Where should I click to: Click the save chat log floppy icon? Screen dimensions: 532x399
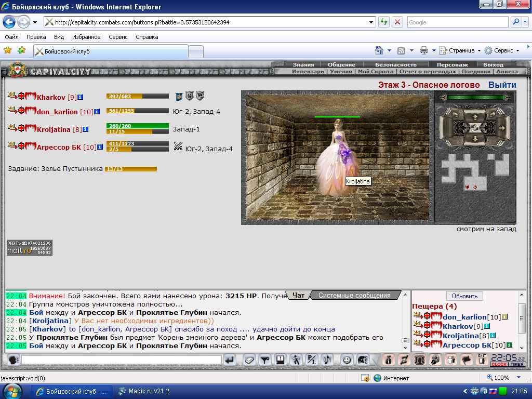(280, 360)
